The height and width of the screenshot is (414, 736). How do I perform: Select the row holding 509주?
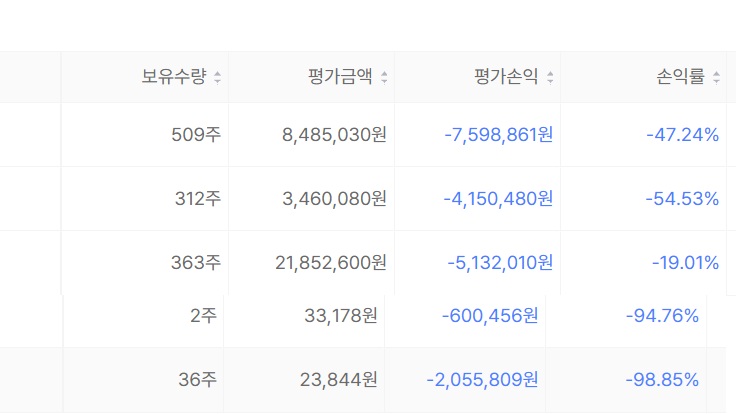368,135
